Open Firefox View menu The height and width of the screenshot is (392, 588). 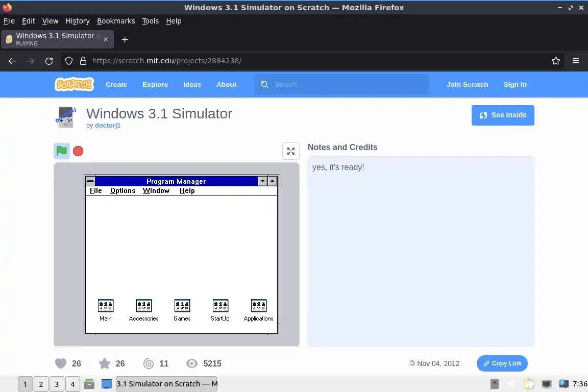click(50, 21)
